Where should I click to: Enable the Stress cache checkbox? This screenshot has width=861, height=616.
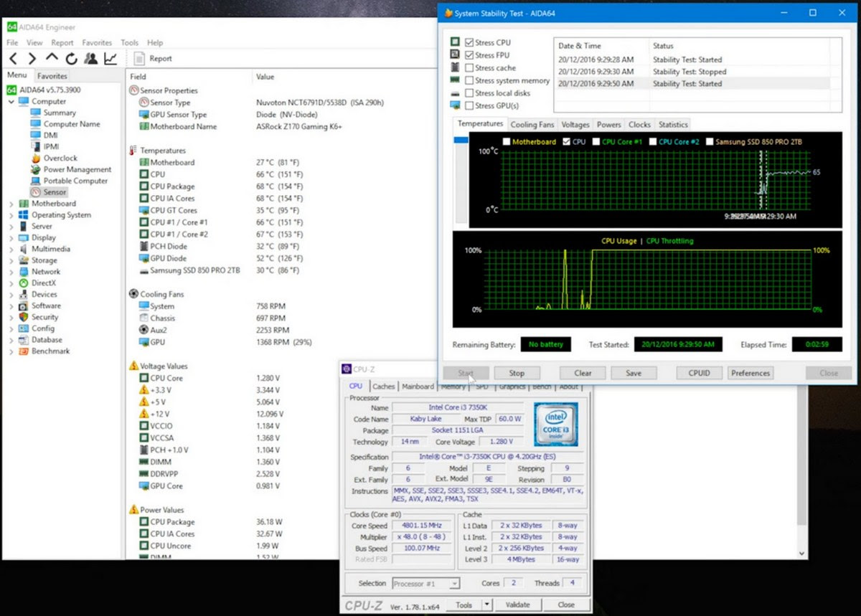tap(470, 67)
